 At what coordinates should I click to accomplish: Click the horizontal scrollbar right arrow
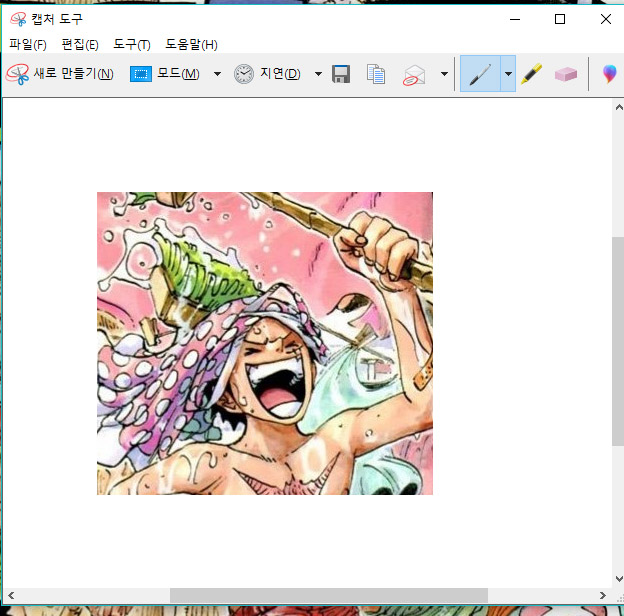tap(603, 596)
